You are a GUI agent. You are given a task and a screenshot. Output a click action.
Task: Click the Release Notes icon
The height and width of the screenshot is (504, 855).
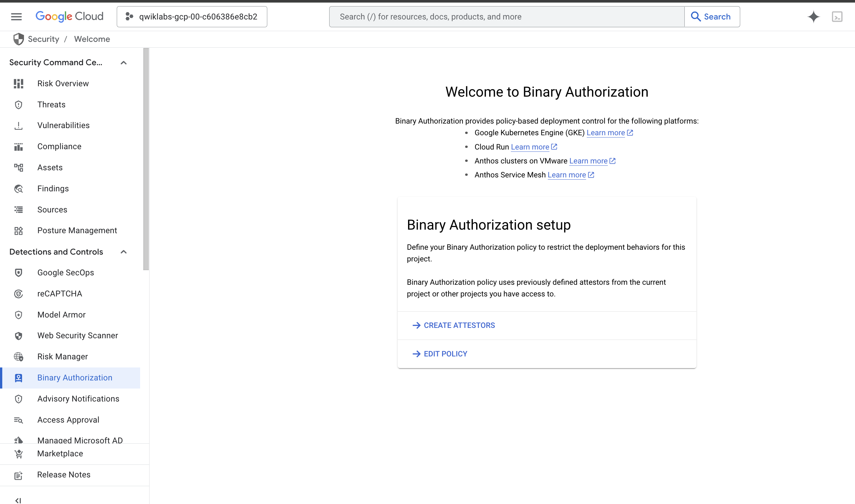click(x=18, y=475)
